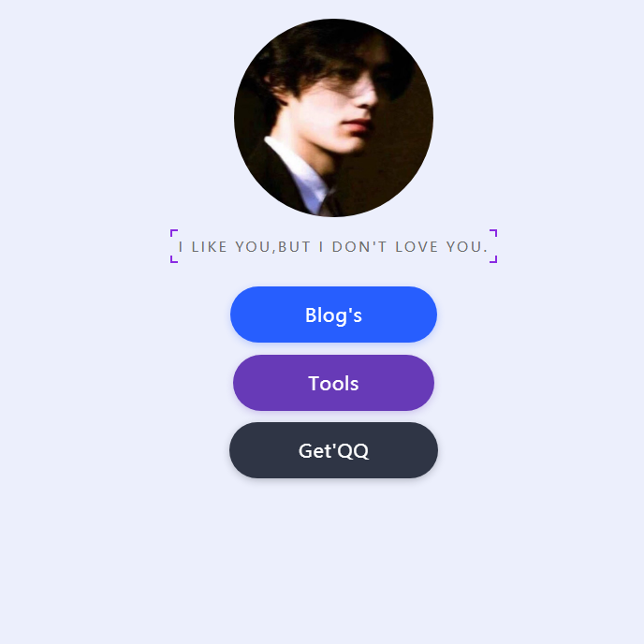Click the QQ letters on dark button

(x=354, y=451)
